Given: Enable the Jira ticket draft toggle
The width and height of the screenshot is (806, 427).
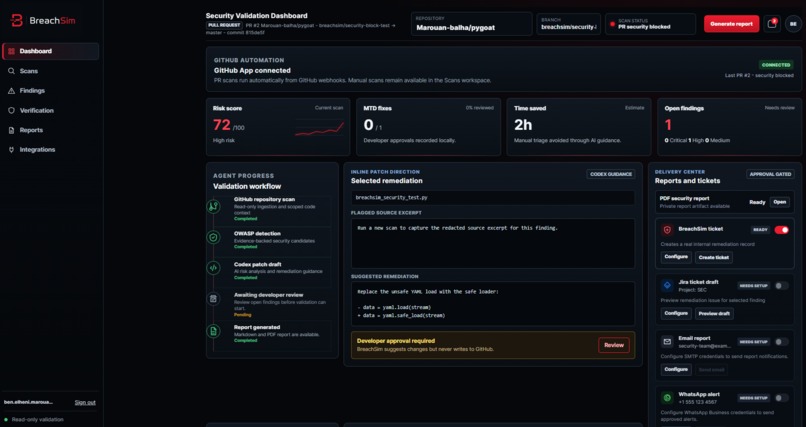Looking at the screenshot, I should click(x=781, y=286).
